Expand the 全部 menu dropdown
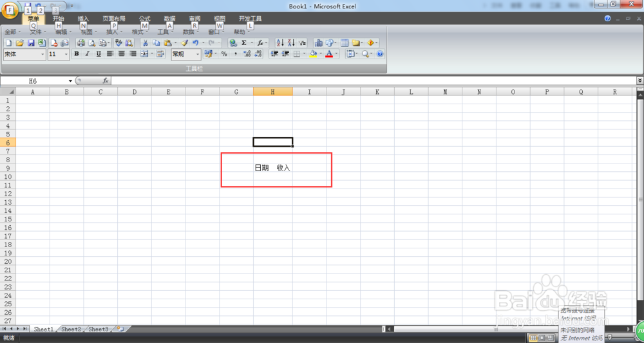Viewport: 644px width, 343px height. pyautogui.click(x=12, y=32)
